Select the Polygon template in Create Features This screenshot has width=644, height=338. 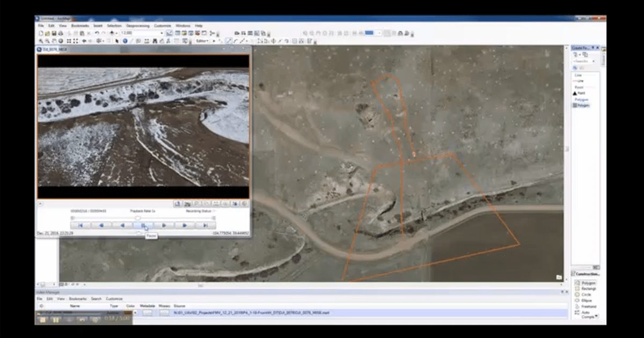point(582,106)
